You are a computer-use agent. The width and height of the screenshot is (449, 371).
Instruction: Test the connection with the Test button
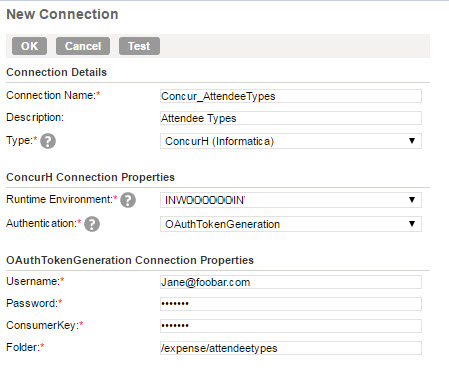point(139,46)
